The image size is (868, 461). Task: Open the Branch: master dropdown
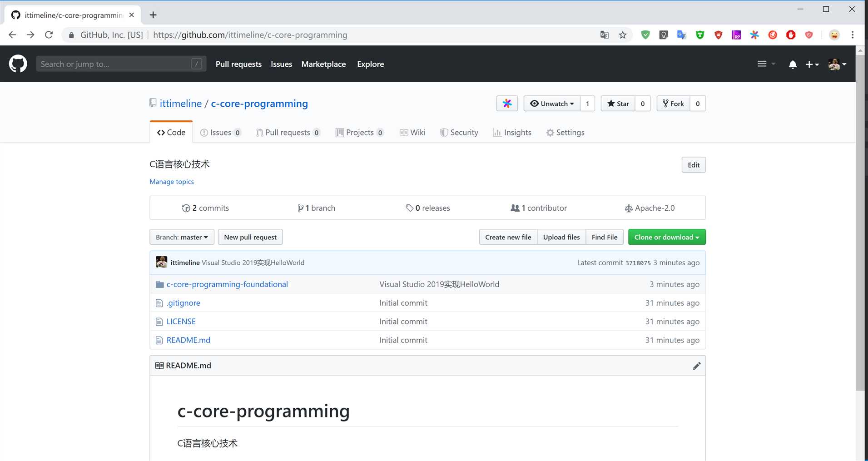182,237
